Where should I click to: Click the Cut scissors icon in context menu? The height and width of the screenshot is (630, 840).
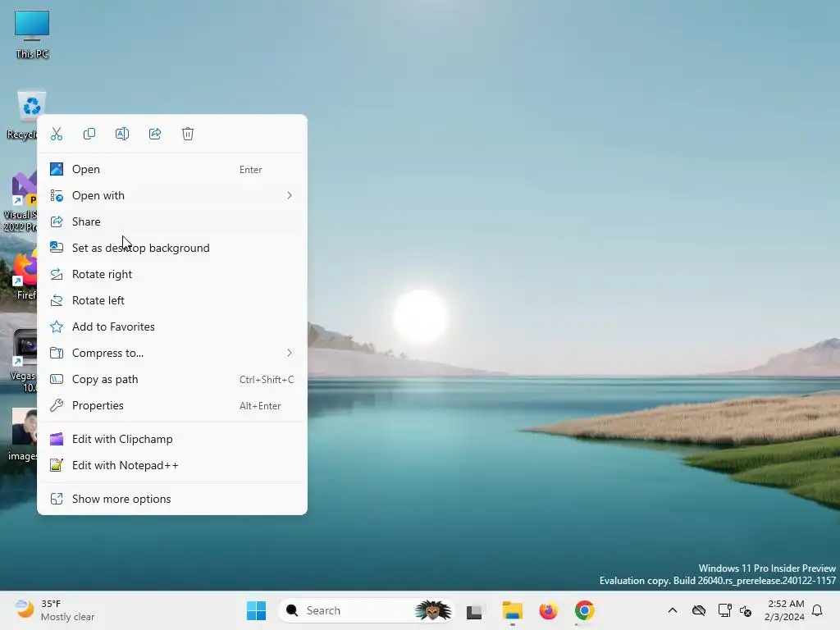(57, 134)
